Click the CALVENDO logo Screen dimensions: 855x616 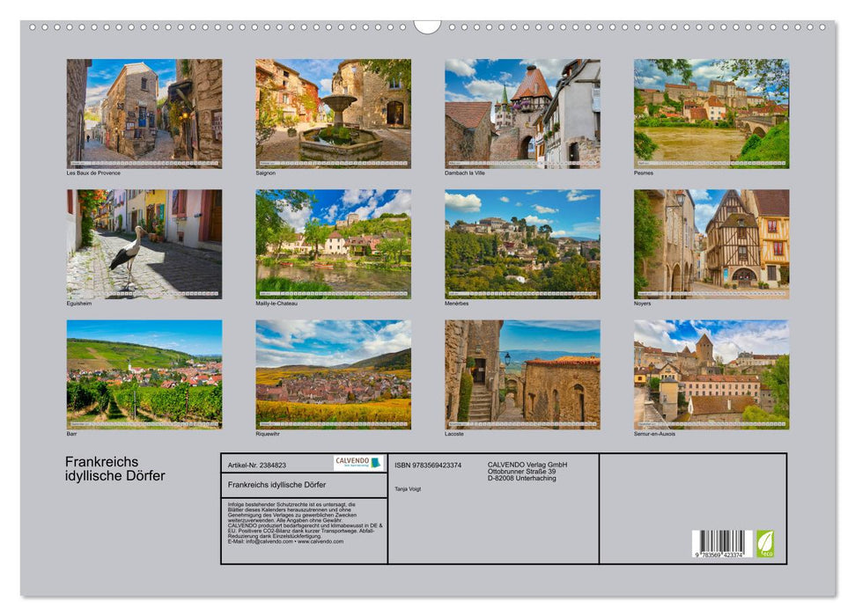pyautogui.click(x=358, y=463)
